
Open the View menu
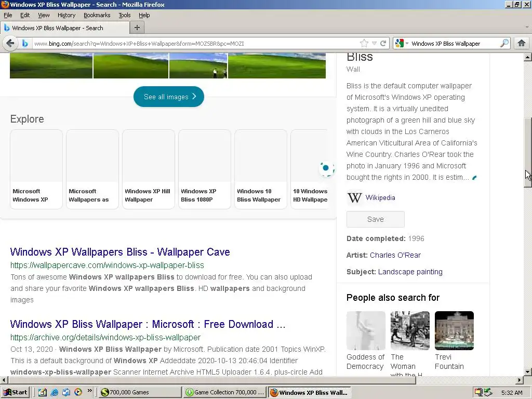[44, 15]
